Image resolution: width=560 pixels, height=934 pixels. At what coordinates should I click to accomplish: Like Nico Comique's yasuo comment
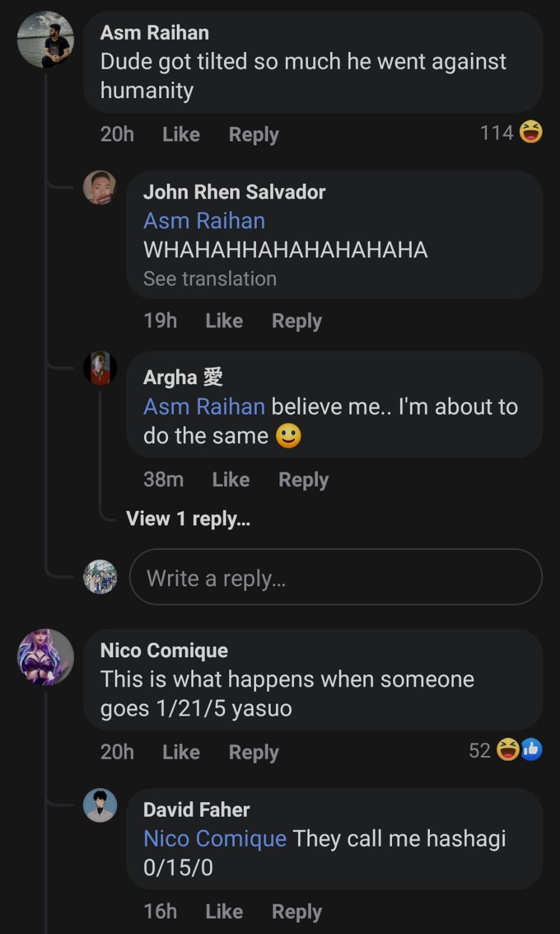pyautogui.click(x=181, y=752)
